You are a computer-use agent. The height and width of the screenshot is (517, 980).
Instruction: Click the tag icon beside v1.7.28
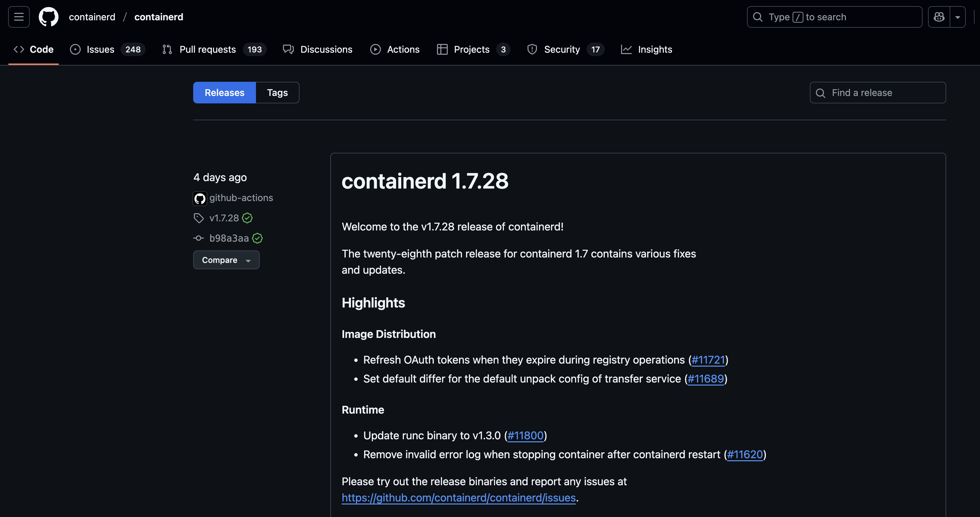pyautogui.click(x=199, y=218)
